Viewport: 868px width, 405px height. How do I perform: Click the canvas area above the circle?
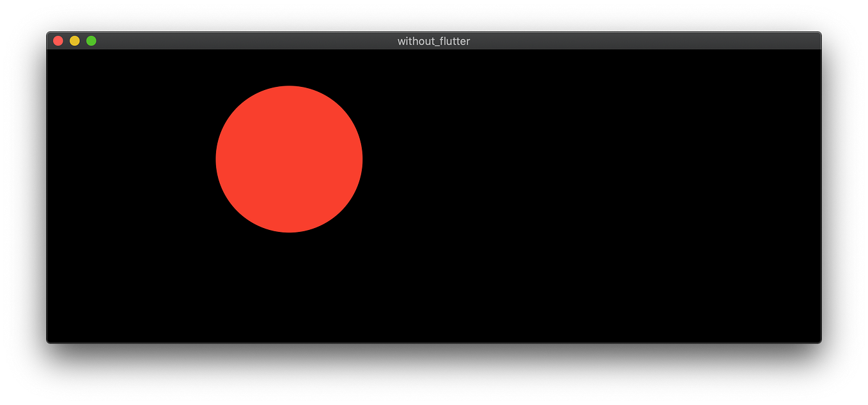[289, 67]
